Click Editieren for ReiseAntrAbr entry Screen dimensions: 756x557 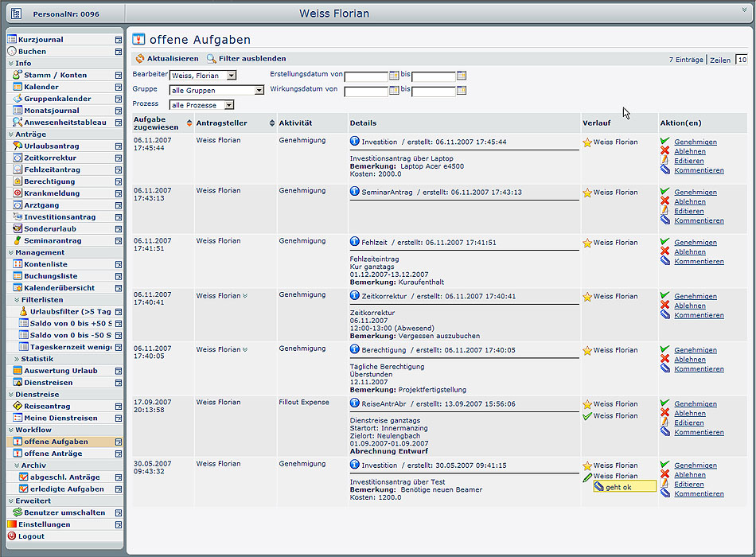pos(688,423)
